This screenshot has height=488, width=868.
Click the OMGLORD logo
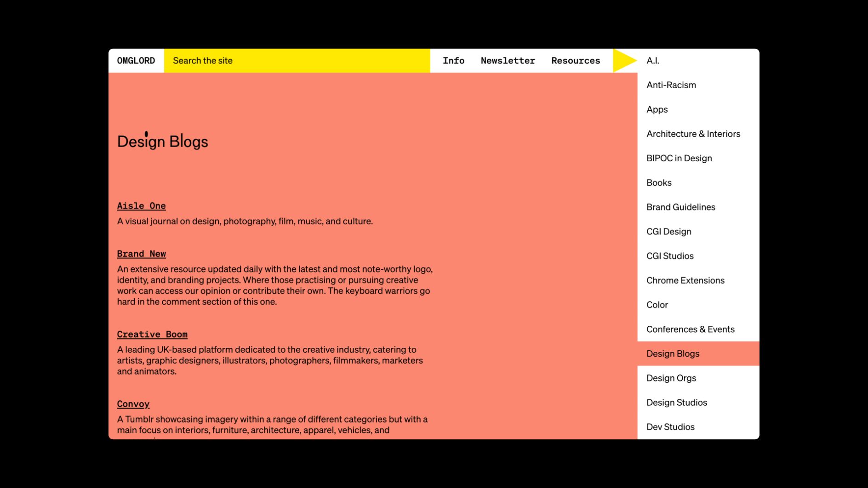(x=136, y=61)
